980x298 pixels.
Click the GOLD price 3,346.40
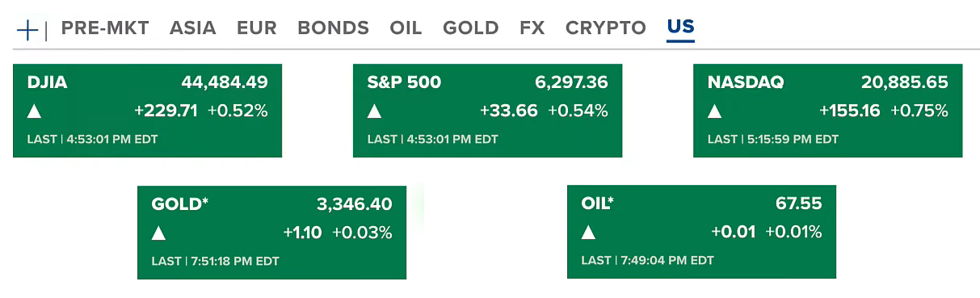pos(354,204)
